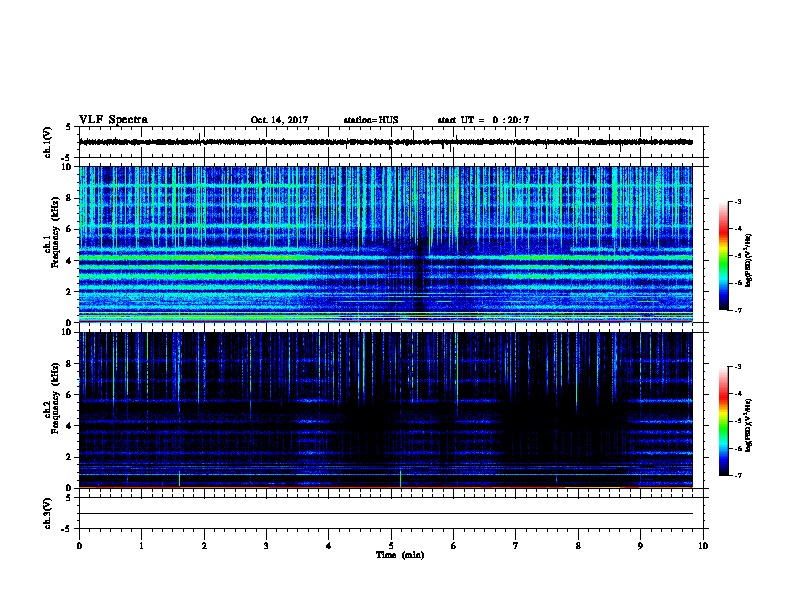This screenshot has width=792, height=612.
Task: Click the "station=HUS" header label
Action: pyautogui.click(x=371, y=120)
